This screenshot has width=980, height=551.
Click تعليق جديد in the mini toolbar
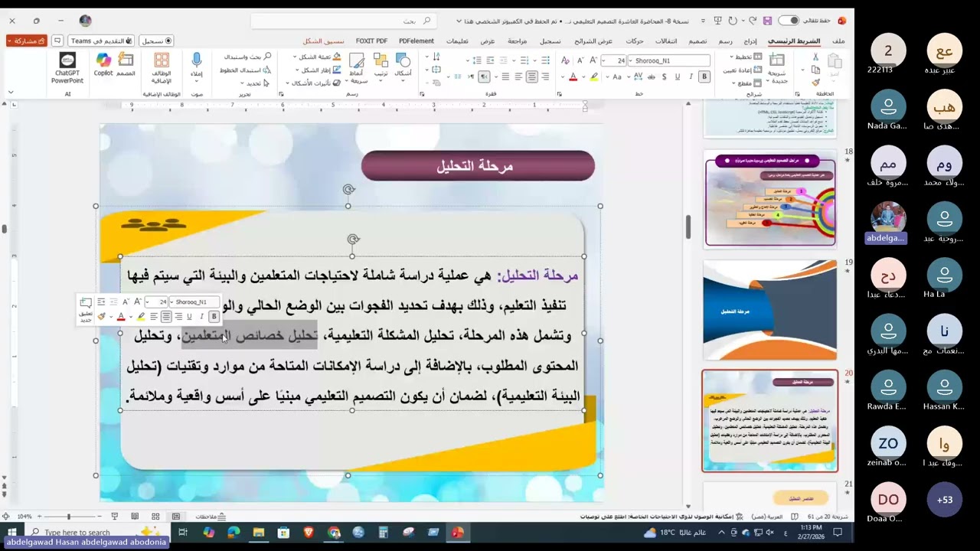tap(86, 308)
